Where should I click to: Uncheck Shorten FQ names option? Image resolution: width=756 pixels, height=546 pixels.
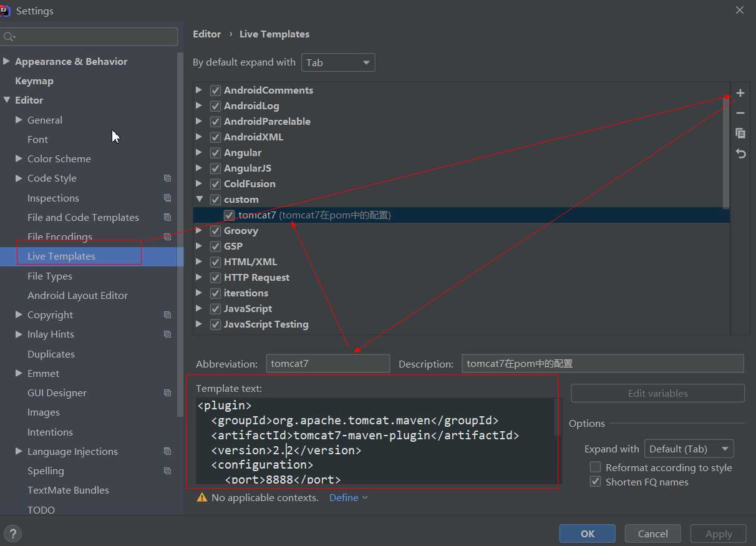tap(595, 482)
